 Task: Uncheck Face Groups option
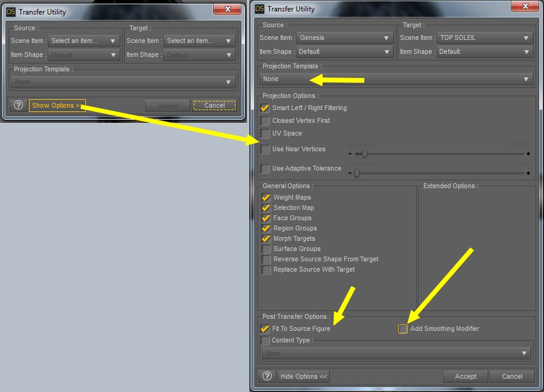pos(266,218)
